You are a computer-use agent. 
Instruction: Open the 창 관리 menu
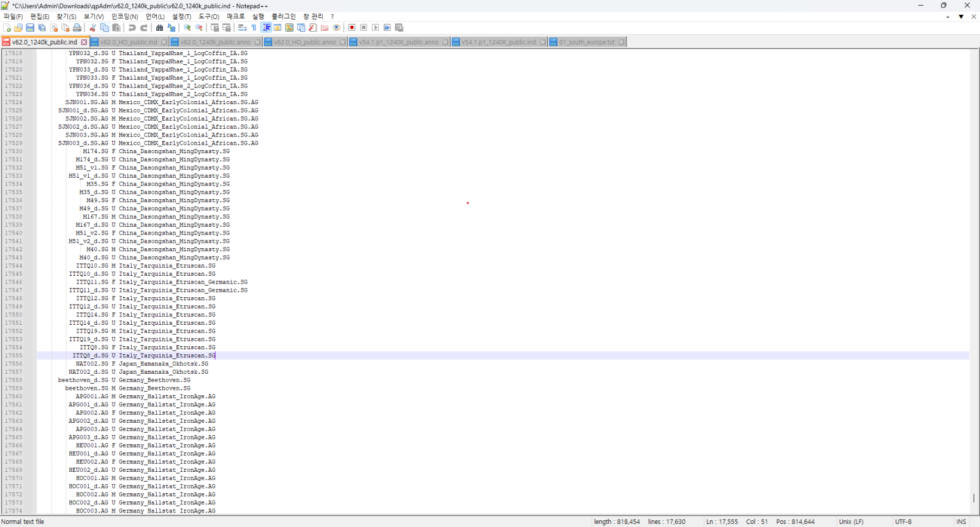tap(313, 17)
